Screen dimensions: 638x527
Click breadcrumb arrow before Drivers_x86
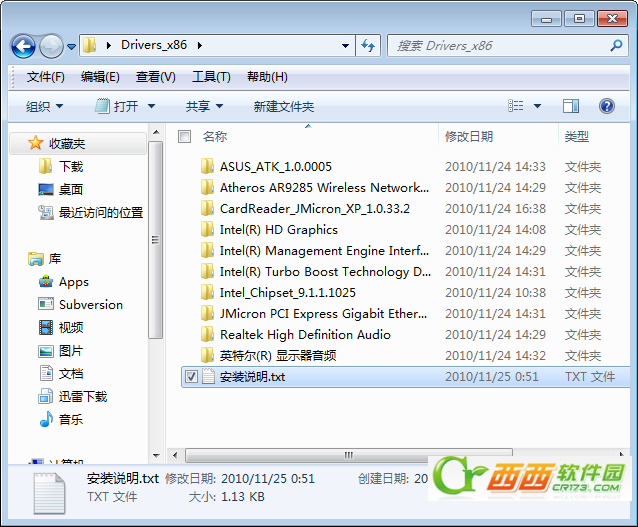(108, 46)
